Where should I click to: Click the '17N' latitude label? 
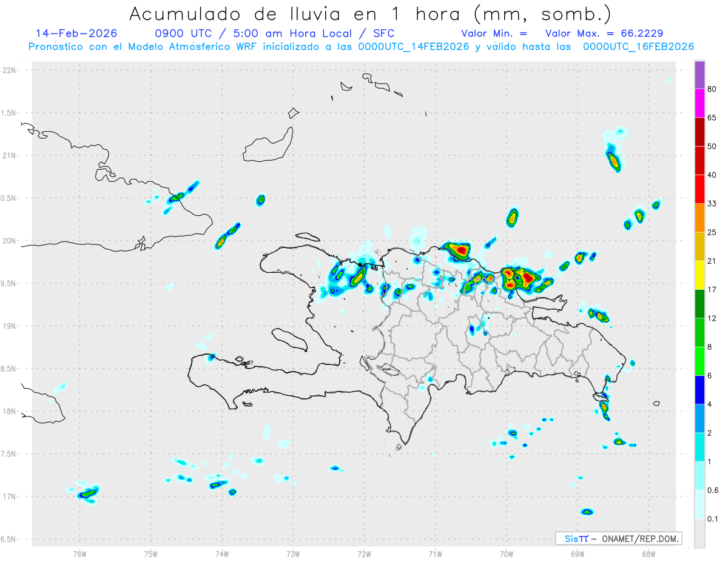coord(10,497)
